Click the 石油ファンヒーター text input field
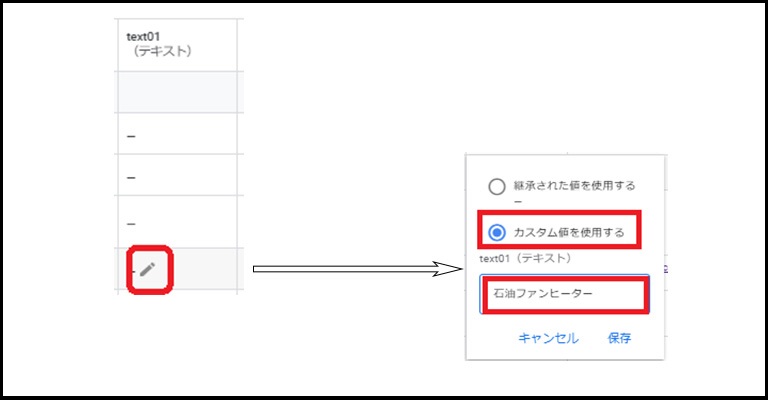The image size is (768, 400). tap(564, 295)
